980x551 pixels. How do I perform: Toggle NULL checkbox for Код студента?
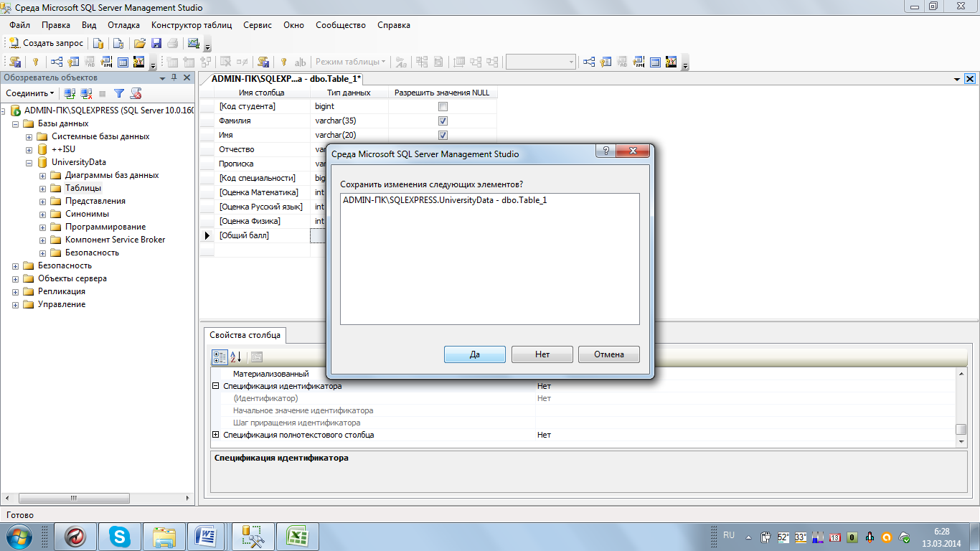pyautogui.click(x=443, y=106)
